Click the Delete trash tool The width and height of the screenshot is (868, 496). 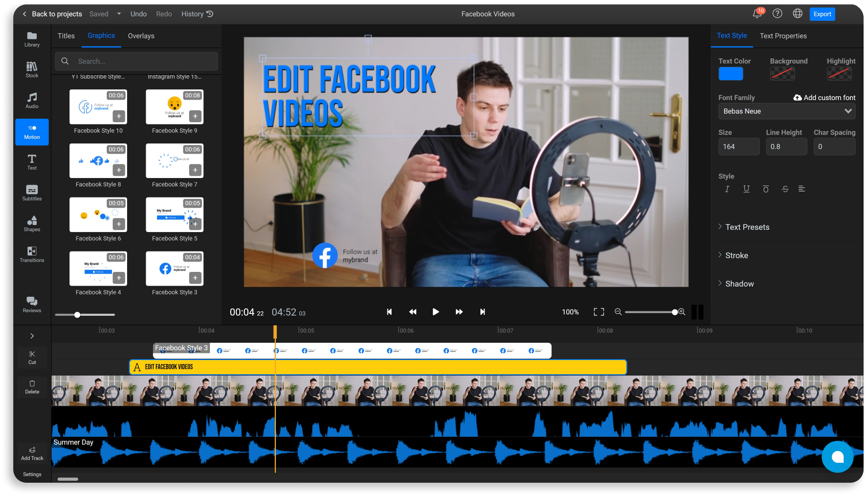coord(32,387)
